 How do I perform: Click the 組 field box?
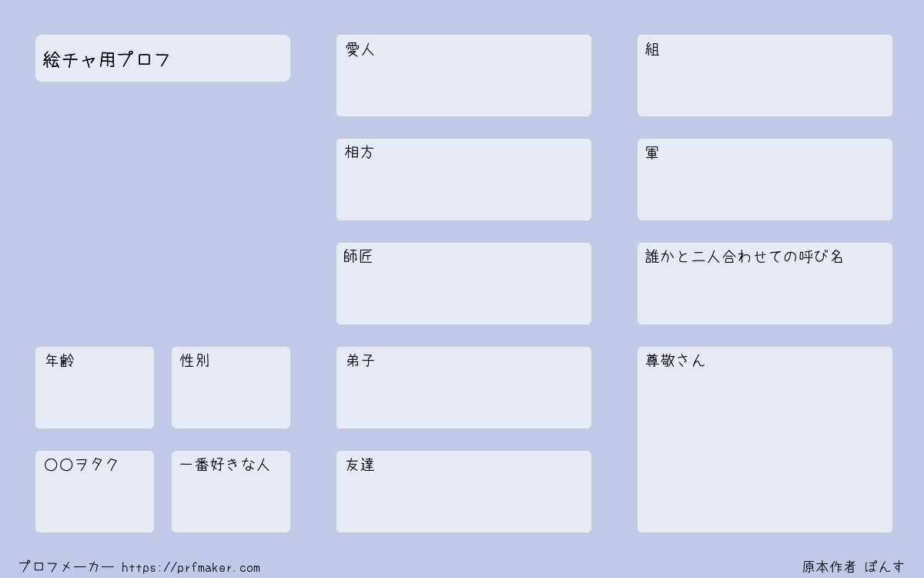coord(765,76)
